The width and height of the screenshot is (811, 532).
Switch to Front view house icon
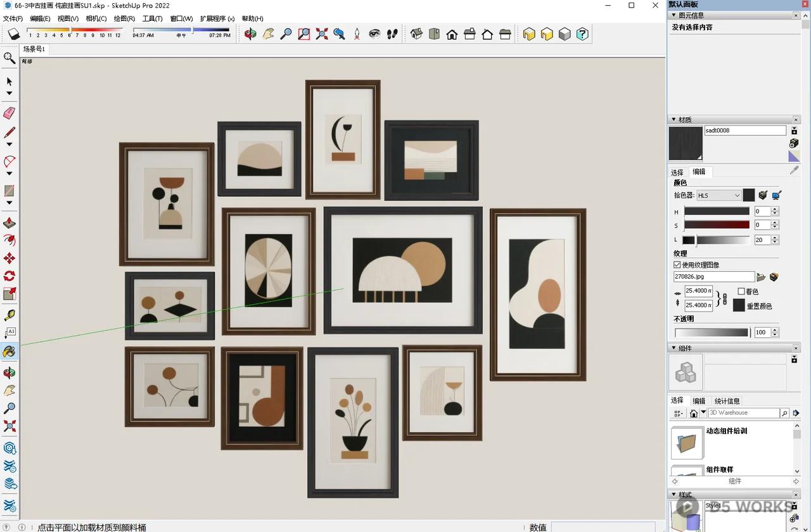(x=452, y=34)
